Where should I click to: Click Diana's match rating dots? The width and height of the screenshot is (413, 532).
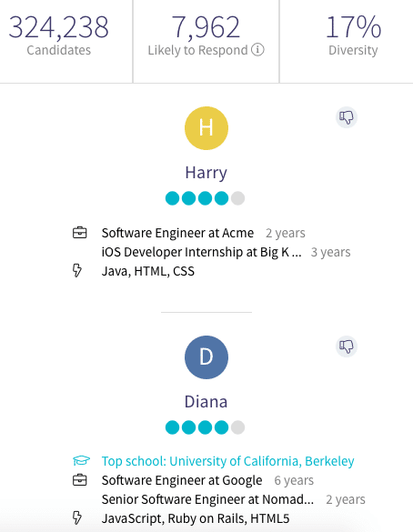point(205,427)
